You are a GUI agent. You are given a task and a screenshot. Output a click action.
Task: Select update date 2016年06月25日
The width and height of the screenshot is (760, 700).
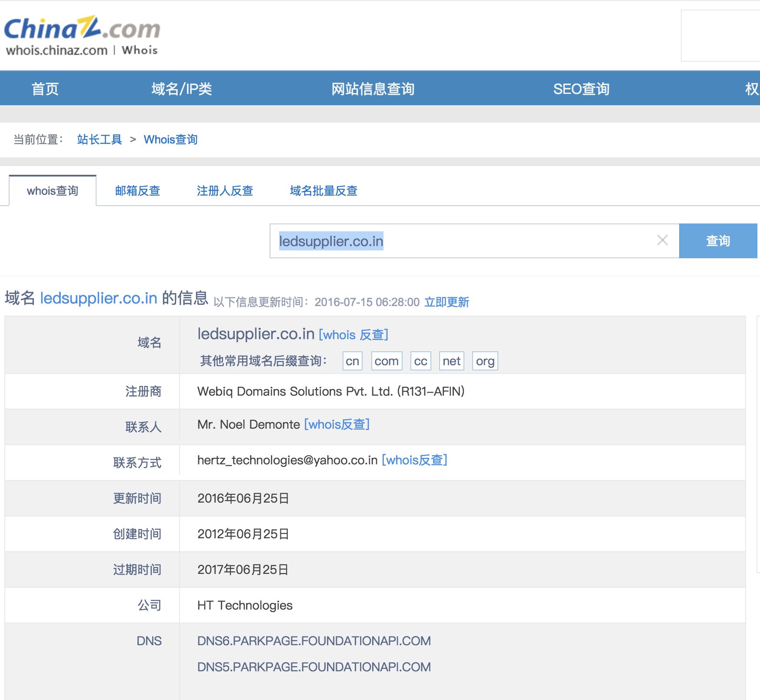(243, 498)
